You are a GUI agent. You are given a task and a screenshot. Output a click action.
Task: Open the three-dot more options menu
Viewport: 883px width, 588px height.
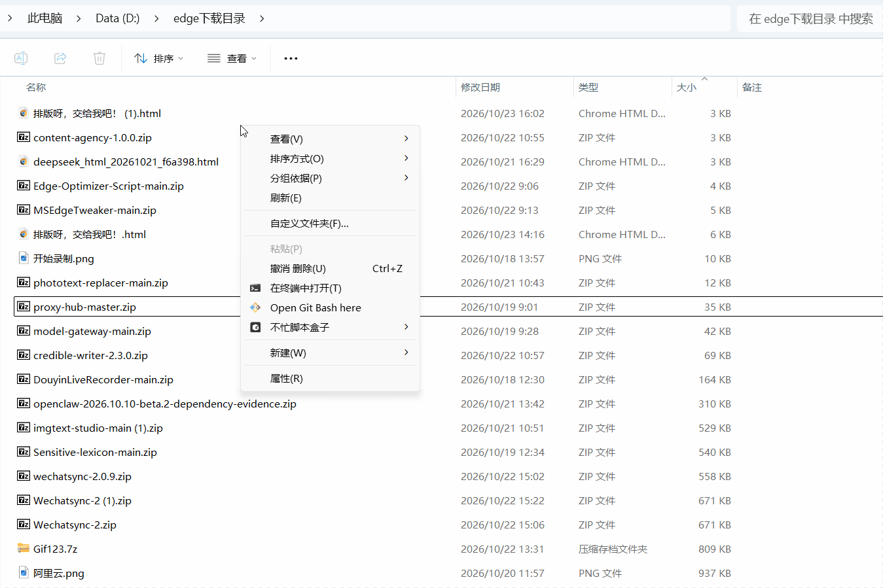(x=291, y=58)
